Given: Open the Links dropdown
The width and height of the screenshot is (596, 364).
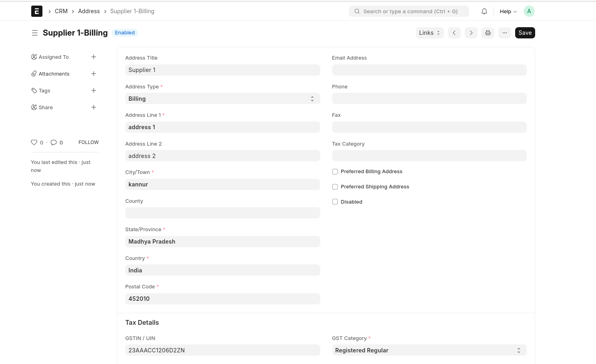Looking at the screenshot, I should (x=429, y=33).
